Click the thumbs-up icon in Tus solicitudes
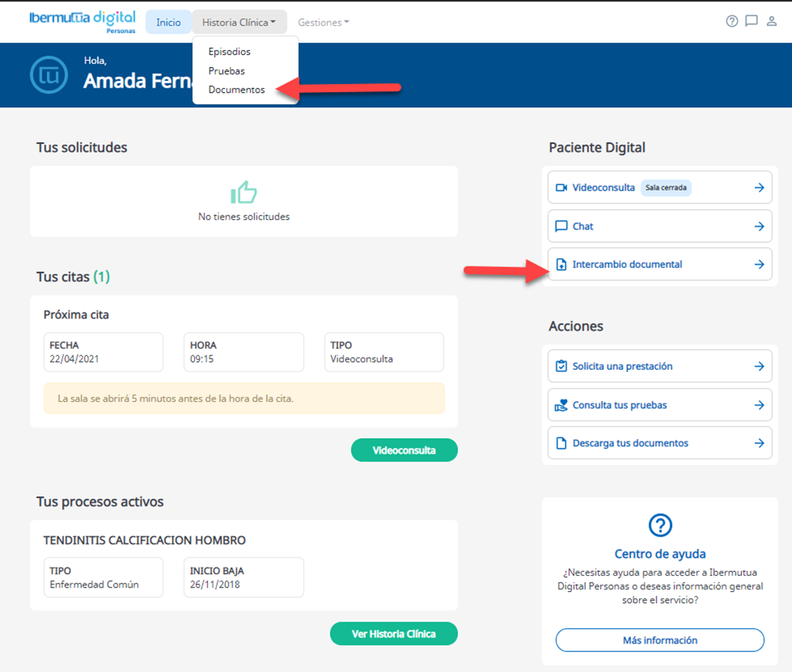 coord(243,193)
